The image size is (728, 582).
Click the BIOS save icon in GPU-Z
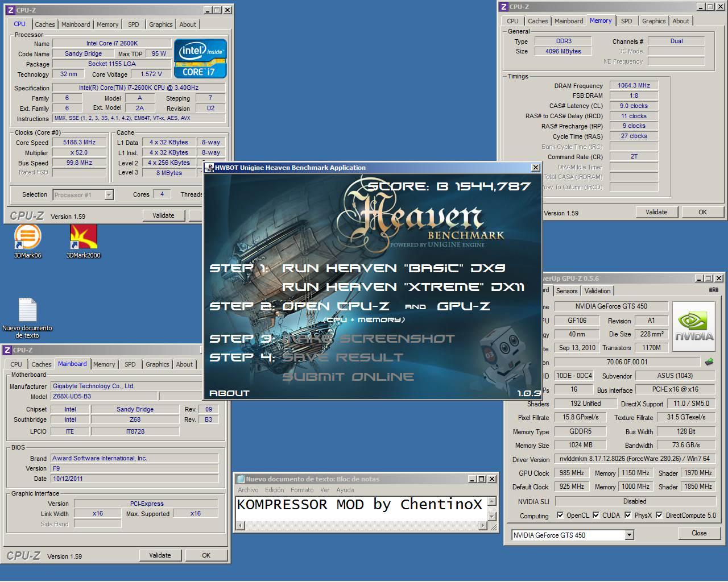709,361
